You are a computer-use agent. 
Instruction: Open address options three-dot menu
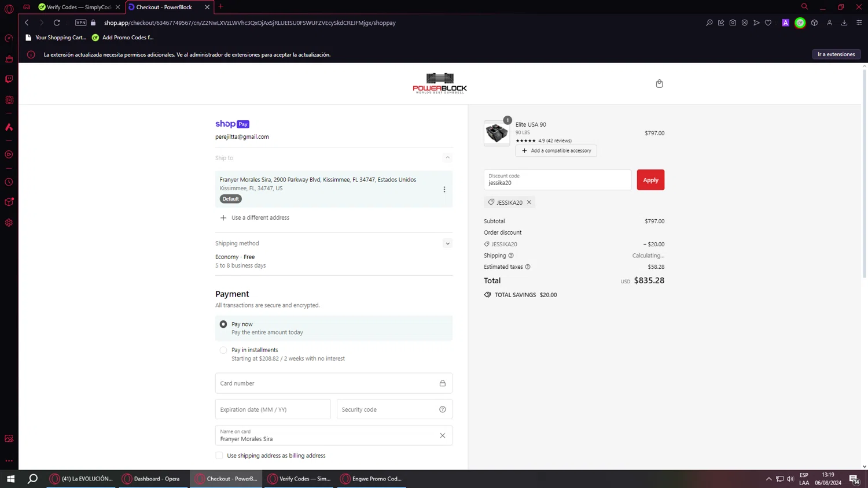pyautogui.click(x=444, y=189)
